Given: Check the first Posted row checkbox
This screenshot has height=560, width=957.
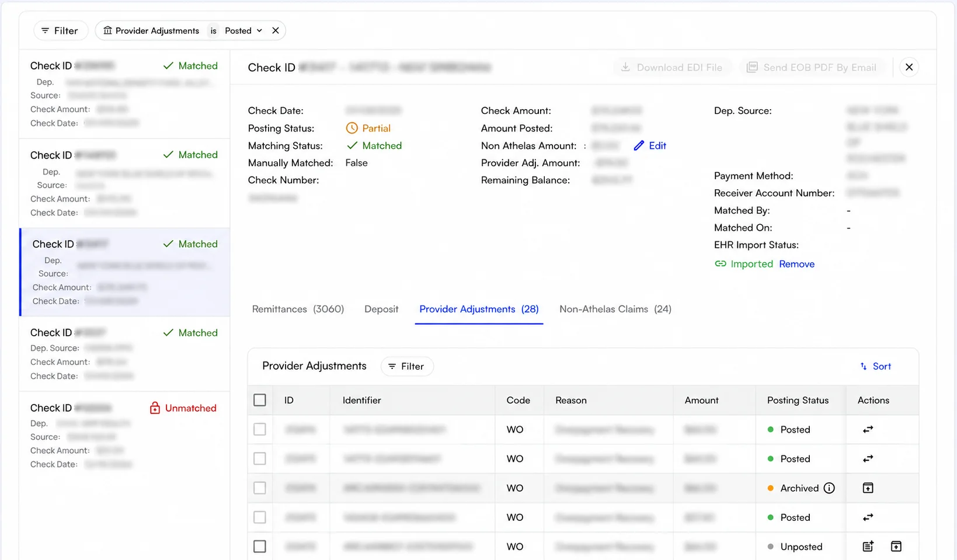Looking at the screenshot, I should (260, 429).
